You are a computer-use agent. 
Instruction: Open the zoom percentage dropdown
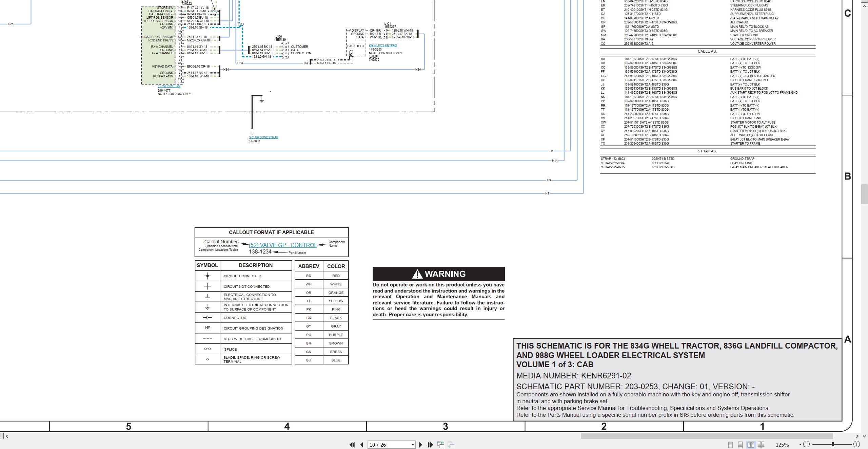pos(800,445)
